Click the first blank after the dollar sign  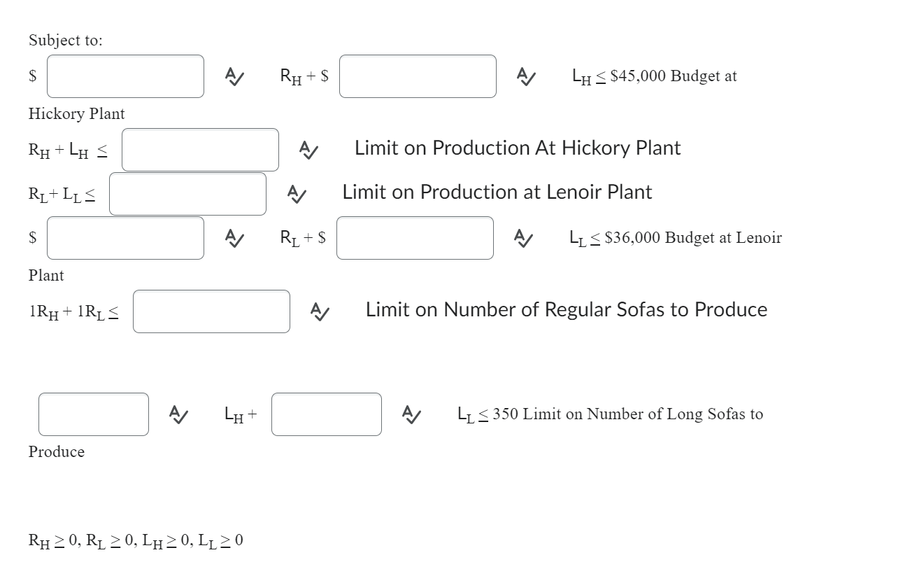125,76
